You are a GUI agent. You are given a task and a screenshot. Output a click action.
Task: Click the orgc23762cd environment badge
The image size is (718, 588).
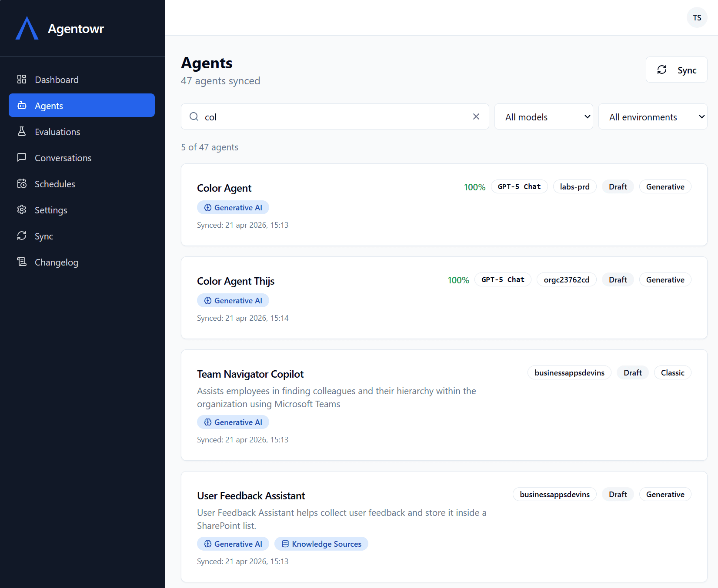pyautogui.click(x=567, y=279)
